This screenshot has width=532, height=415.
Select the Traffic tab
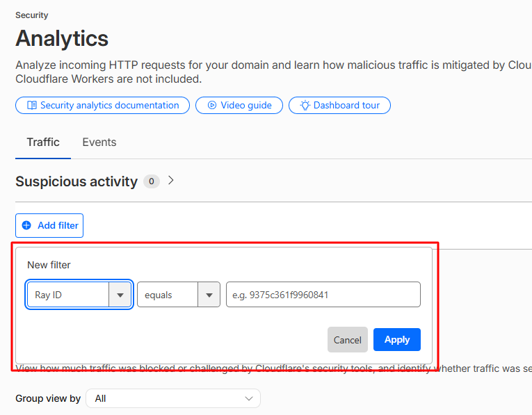click(x=43, y=142)
